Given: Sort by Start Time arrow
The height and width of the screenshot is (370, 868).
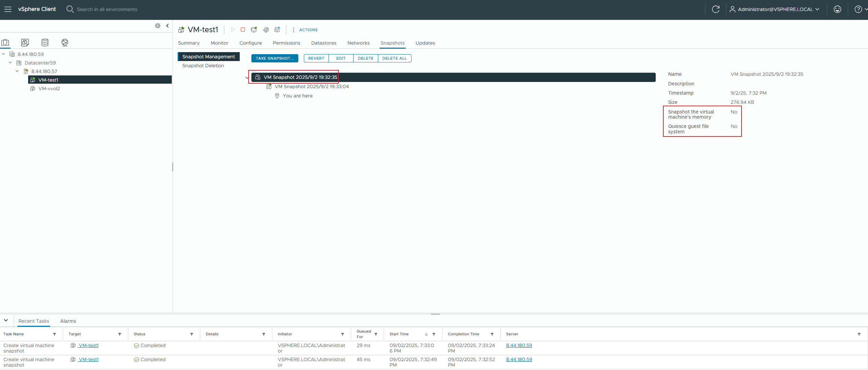Looking at the screenshot, I should tap(426, 334).
